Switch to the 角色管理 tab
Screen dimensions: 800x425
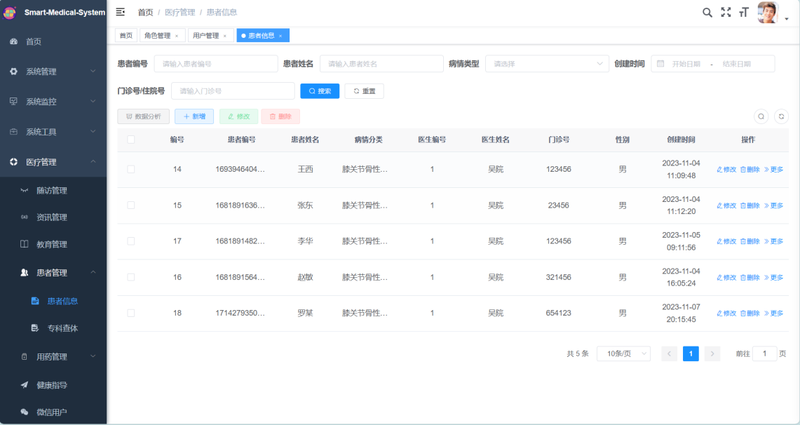click(x=158, y=36)
